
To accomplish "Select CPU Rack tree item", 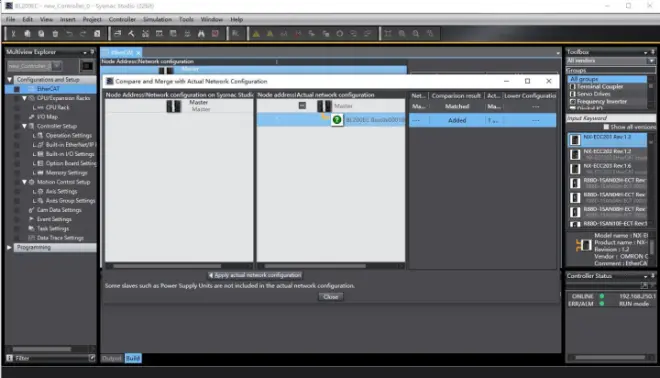I will (57, 107).
